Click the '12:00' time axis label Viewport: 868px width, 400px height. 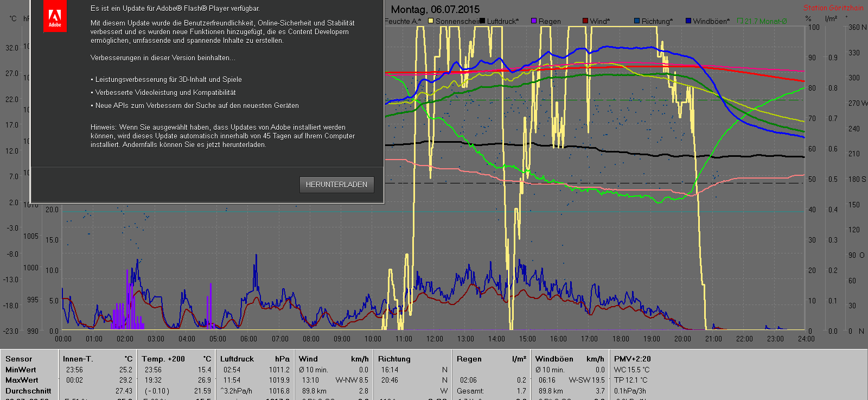[x=435, y=339]
